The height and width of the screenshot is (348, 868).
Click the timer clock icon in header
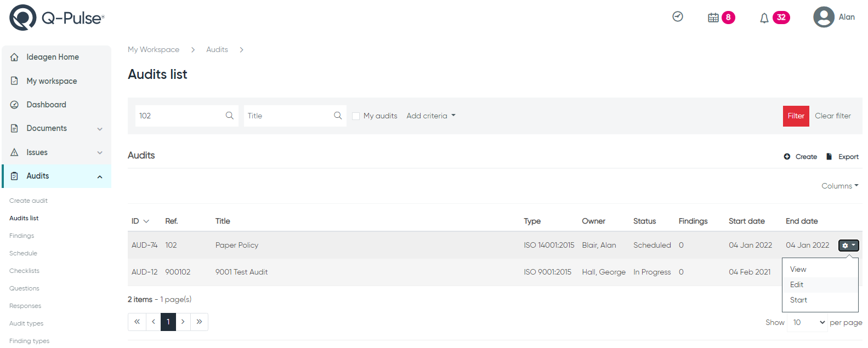tap(678, 16)
